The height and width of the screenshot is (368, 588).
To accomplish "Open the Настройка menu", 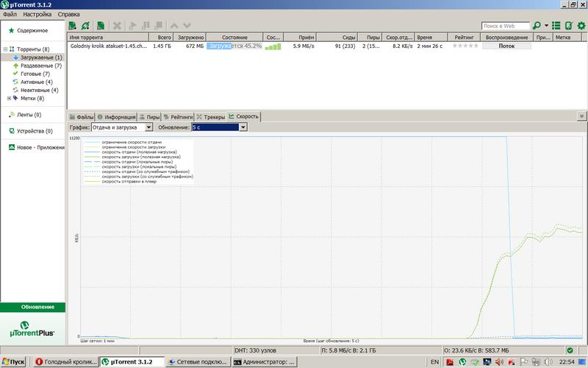I will [37, 14].
